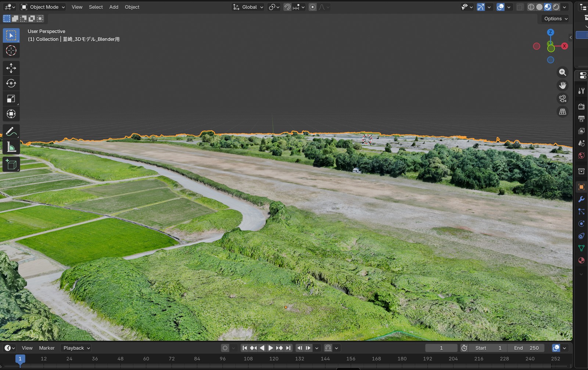Pick the Rotate tool
The image size is (588, 370).
point(11,83)
